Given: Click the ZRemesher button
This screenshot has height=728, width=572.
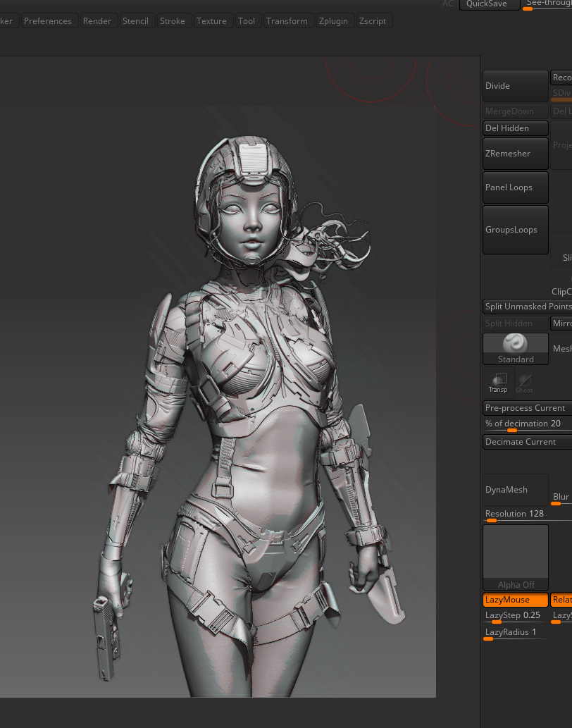Looking at the screenshot, I should pyautogui.click(x=515, y=154).
